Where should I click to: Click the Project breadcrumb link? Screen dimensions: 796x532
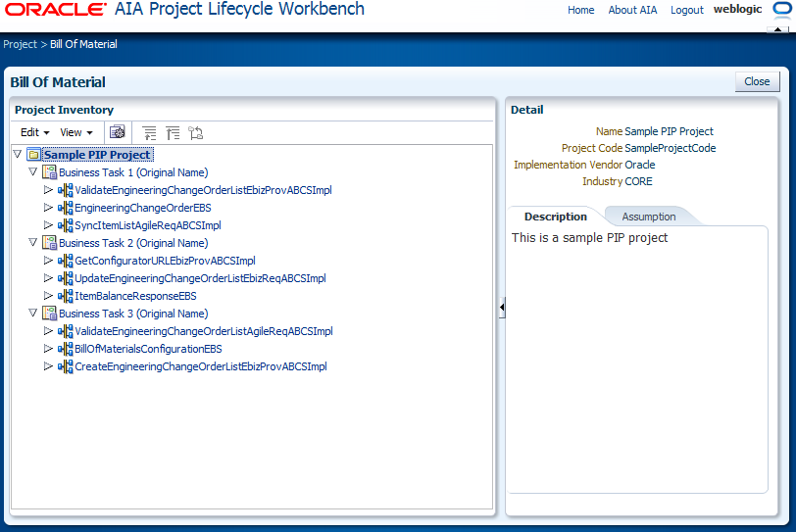pos(20,44)
